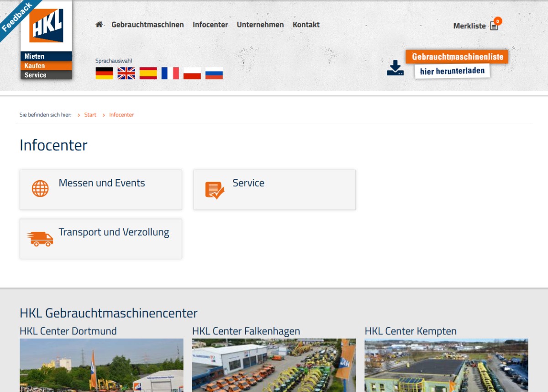
Task: Click the home icon in navigation
Action: click(x=99, y=25)
